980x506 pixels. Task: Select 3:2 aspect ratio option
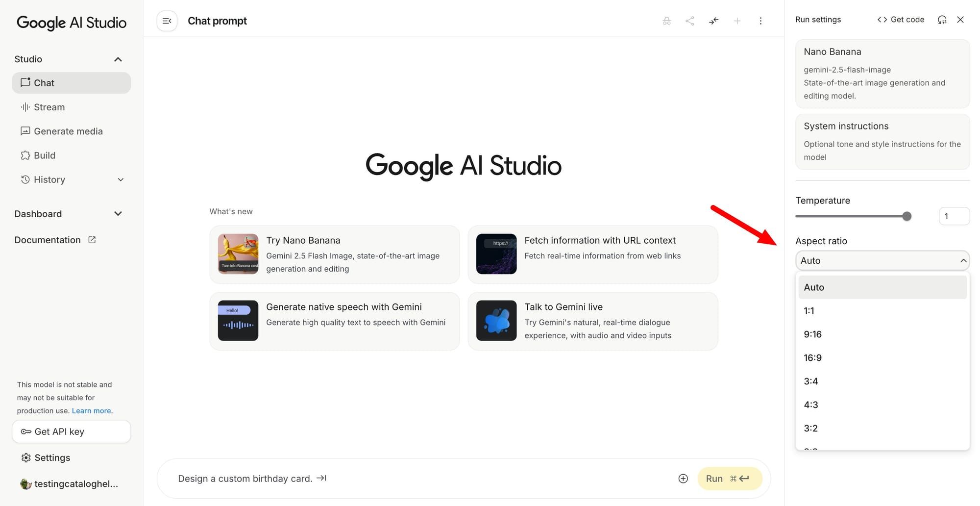(882, 429)
